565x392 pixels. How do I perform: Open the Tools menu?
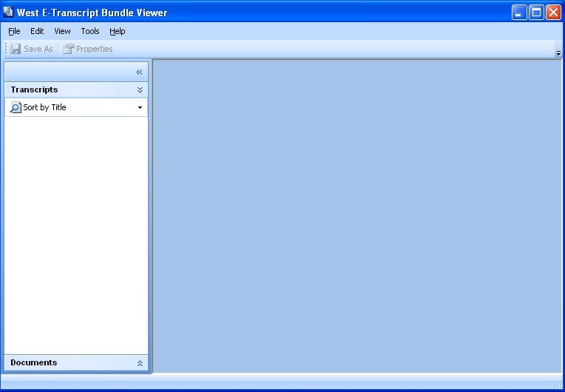coord(90,31)
